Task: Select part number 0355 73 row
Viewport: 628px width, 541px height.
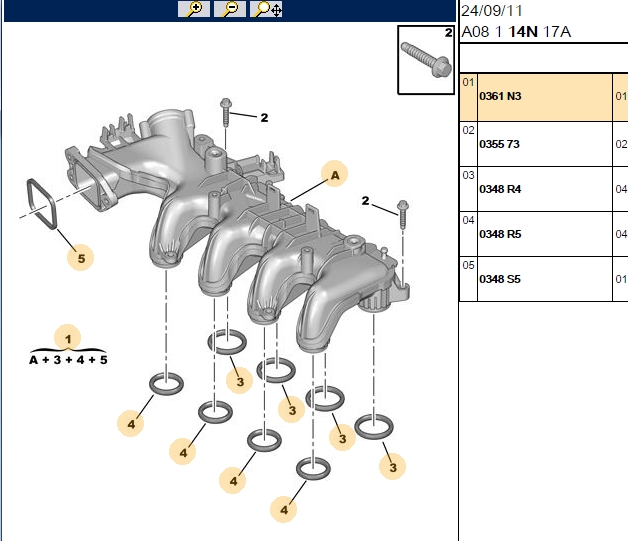Action: pyautogui.click(x=545, y=144)
